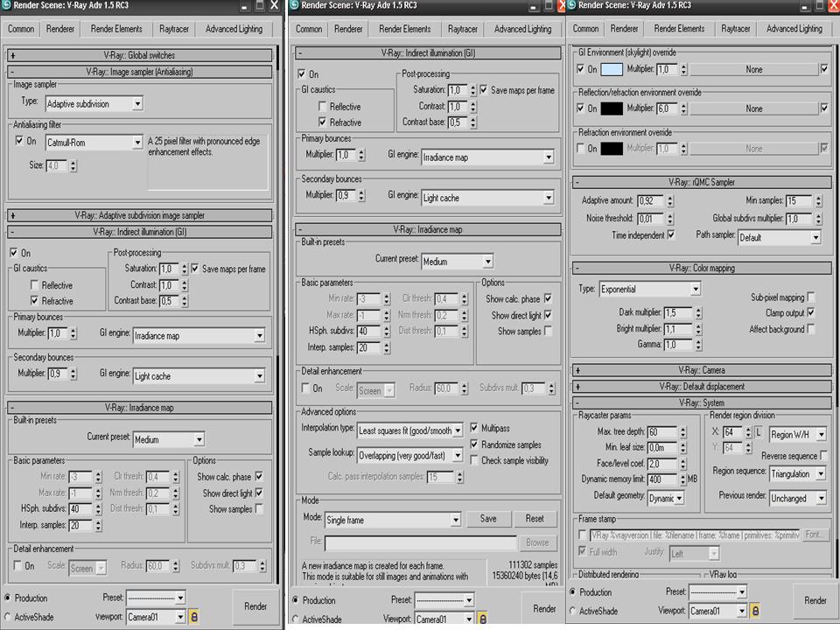Click Render button in left window
Image resolution: width=840 pixels, height=630 pixels.
tap(255, 606)
